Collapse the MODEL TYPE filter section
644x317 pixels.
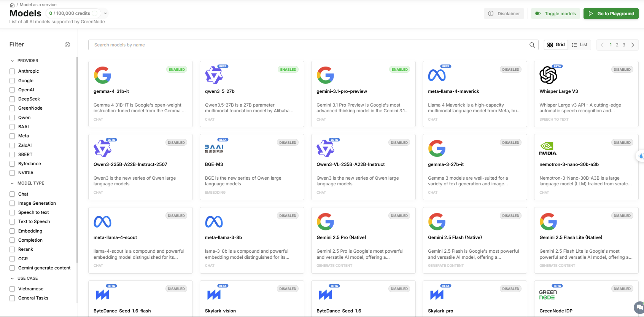click(12, 183)
